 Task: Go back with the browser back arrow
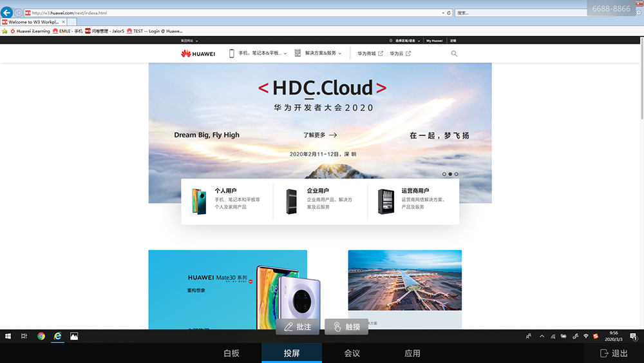tap(6, 13)
